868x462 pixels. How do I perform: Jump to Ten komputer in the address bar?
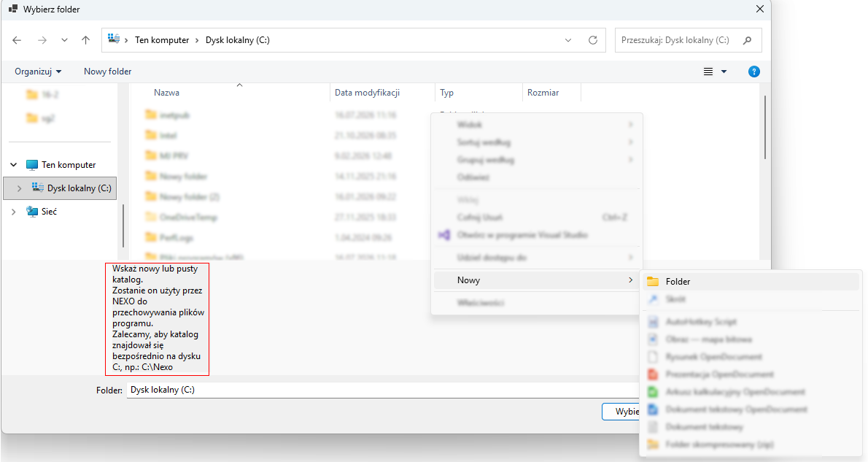(x=162, y=40)
